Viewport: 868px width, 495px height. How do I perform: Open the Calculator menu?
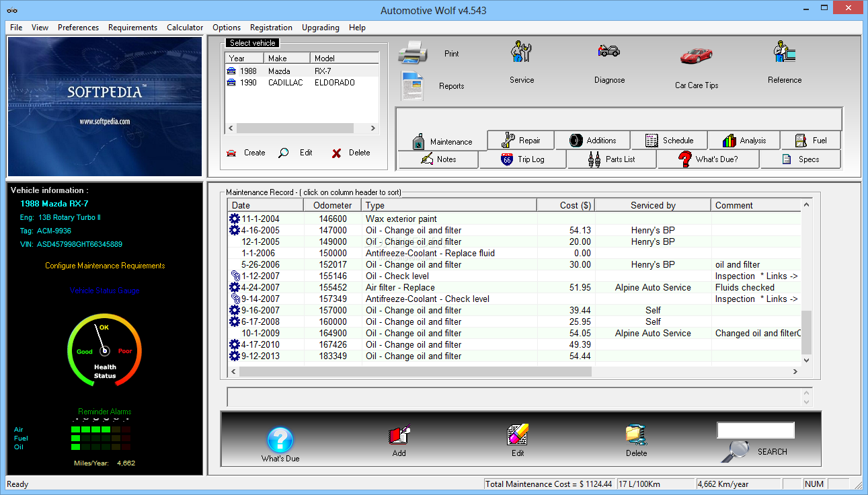[x=185, y=28]
